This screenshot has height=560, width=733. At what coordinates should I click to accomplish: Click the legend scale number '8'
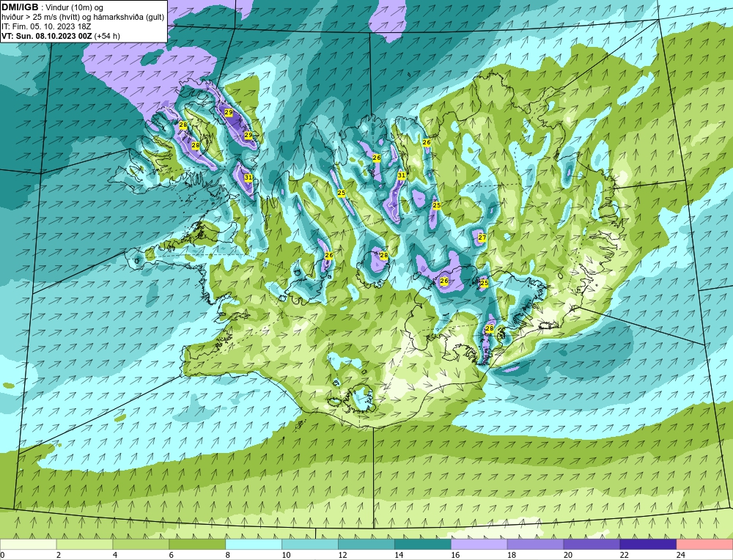pos(228,555)
